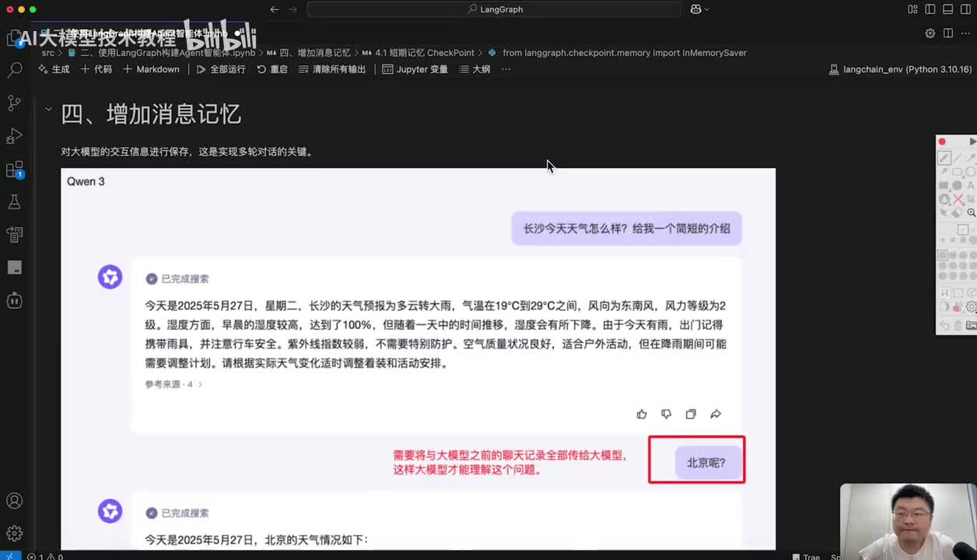The width and height of the screenshot is (977, 560).
Task: Open Customize Layout icon in title bar
Action: click(x=912, y=9)
